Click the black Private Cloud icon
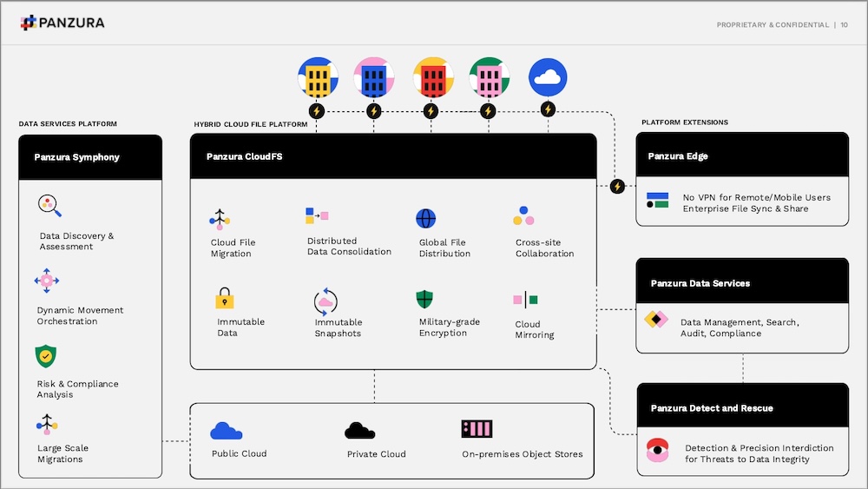The width and height of the screenshot is (868, 489). (x=360, y=431)
